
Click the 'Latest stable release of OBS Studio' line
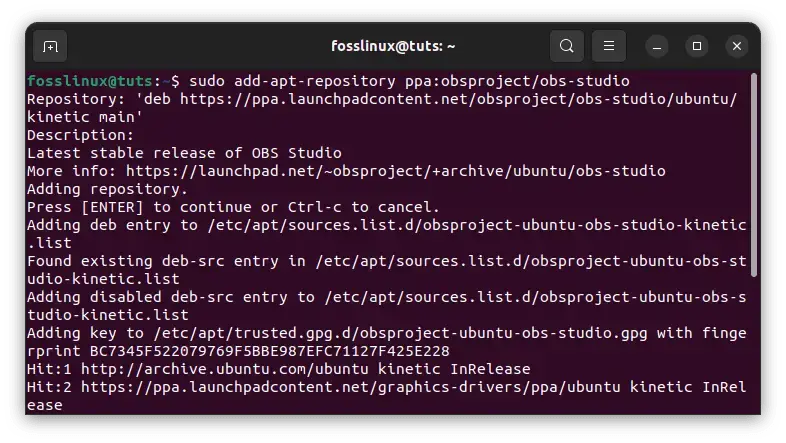(x=184, y=153)
